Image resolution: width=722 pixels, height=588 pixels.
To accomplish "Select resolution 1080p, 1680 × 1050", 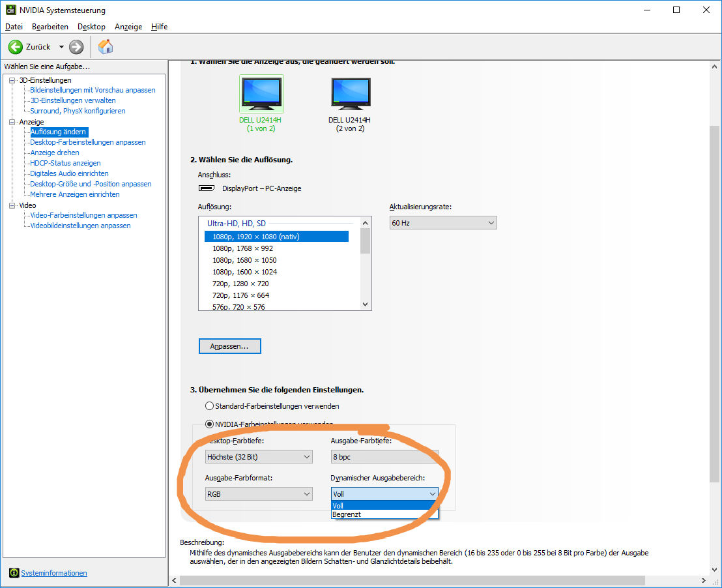I will pos(276,260).
